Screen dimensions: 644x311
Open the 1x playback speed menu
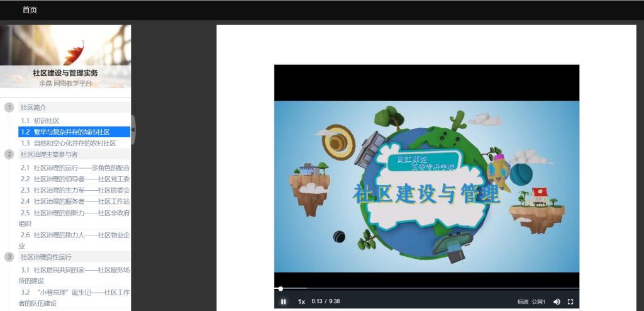[301, 302]
